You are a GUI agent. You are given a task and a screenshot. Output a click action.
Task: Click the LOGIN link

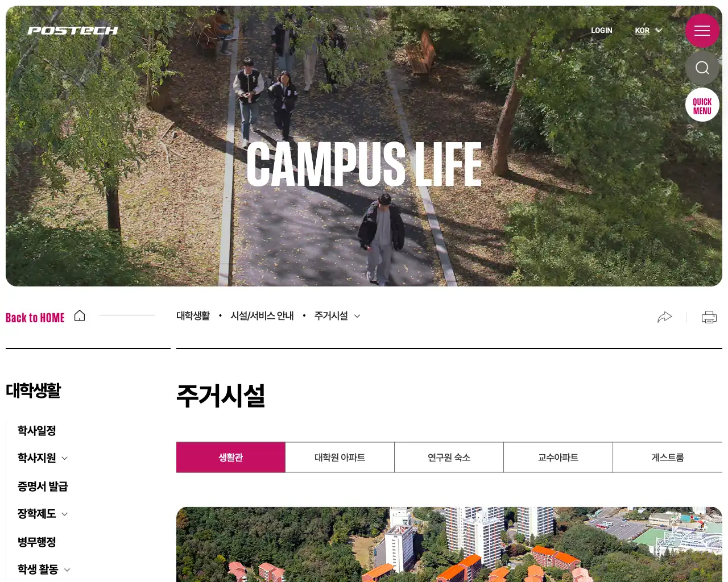tap(601, 31)
